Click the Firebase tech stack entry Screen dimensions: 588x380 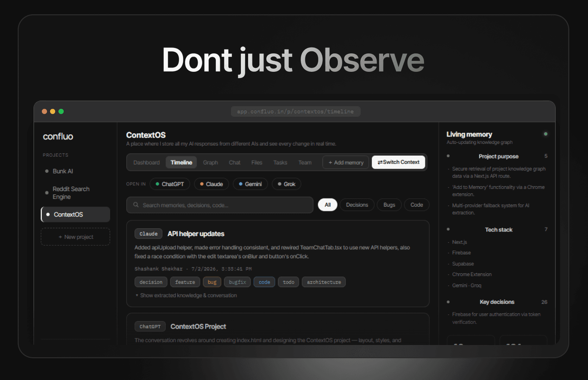coord(461,253)
